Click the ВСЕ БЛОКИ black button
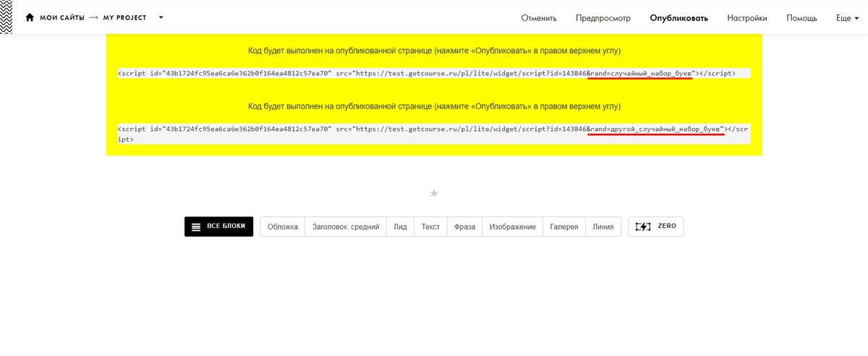This screenshot has width=868, height=356. [219, 226]
